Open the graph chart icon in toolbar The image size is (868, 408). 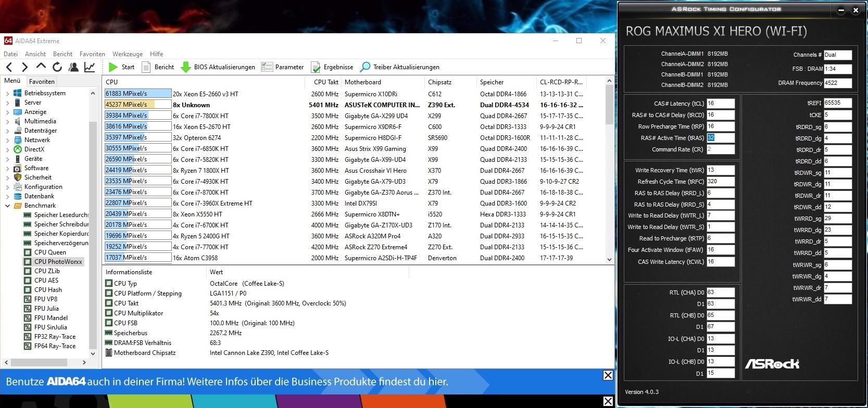[x=90, y=67]
